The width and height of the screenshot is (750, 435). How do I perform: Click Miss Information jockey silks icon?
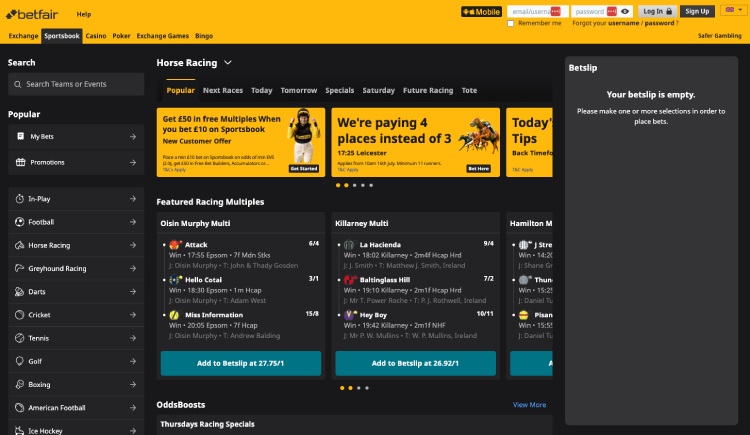[175, 315]
